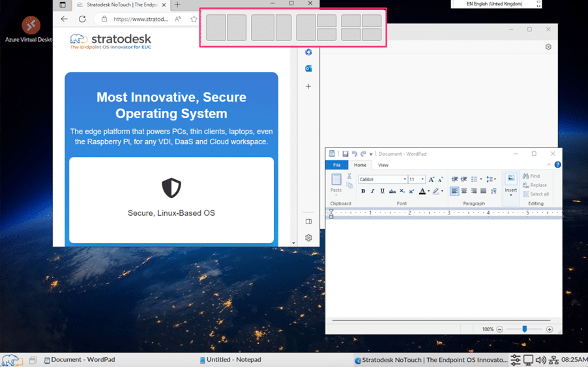Open WordPad quick access toolbar customization arrow
Image resolution: width=588 pixels, height=367 pixels.
[x=371, y=154]
